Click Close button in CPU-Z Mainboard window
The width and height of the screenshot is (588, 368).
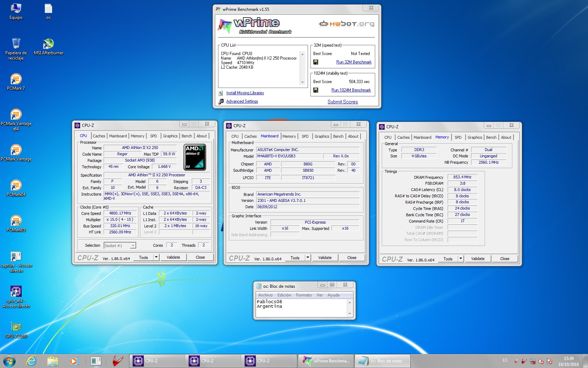352,258
